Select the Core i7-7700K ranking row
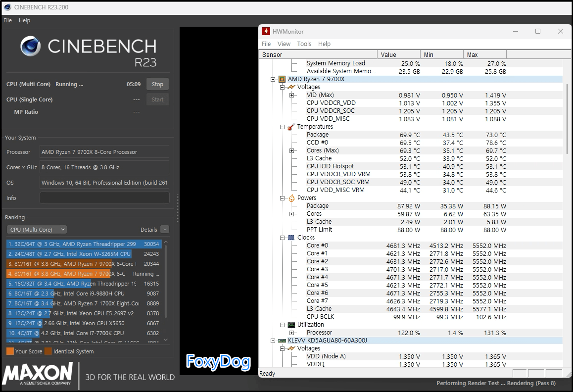573x392 pixels. pos(84,333)
